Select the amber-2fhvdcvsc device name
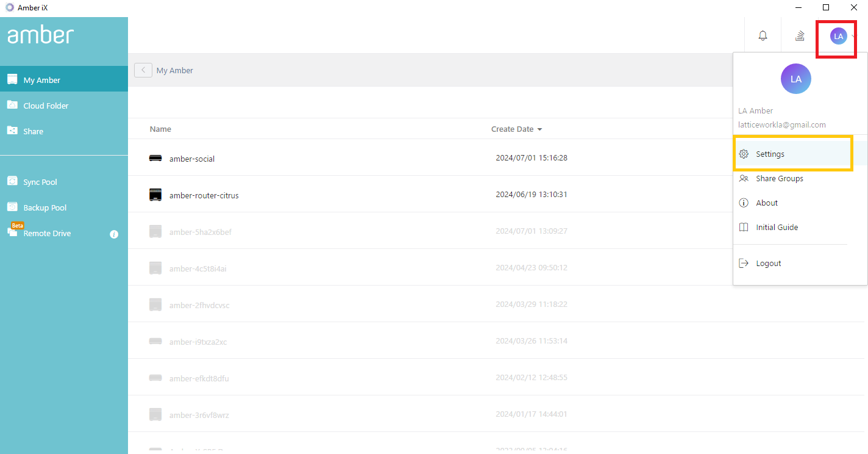This screenshot has width=868, height=454. click(x=199, y=305)
